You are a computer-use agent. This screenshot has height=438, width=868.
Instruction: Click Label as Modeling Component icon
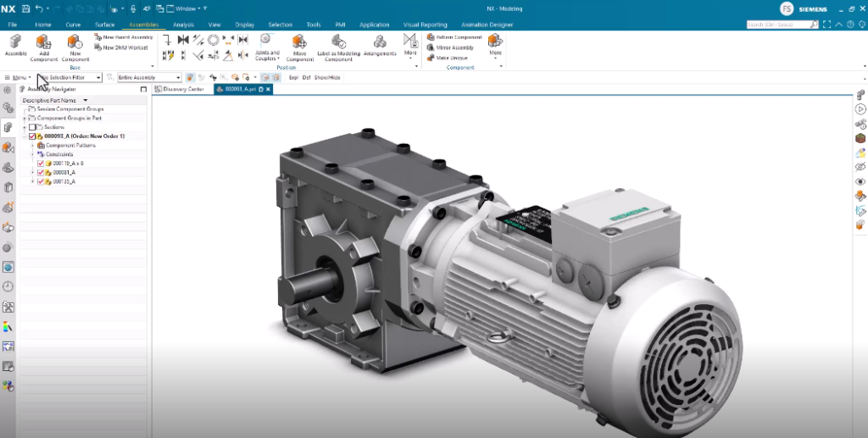[x=338, y=42]
